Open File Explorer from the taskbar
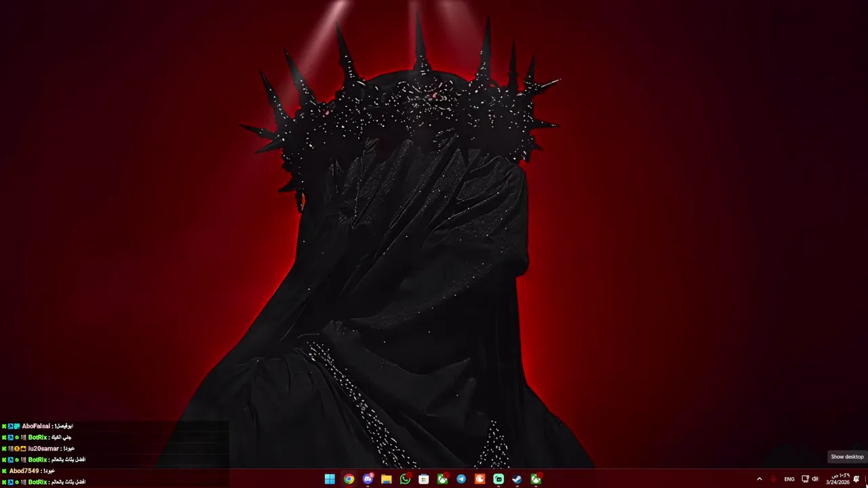The width and height of the screenshot is (868, 488). click(387, 479)
